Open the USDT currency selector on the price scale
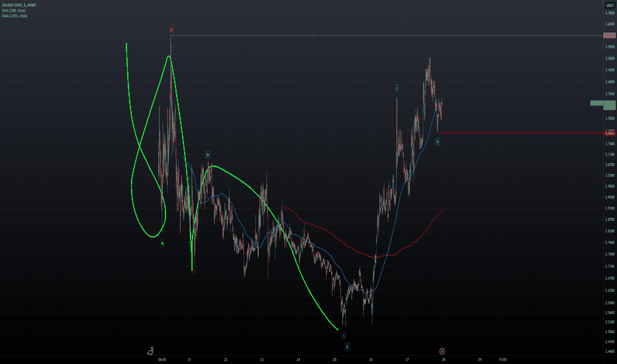The image size is (617, 364). [610, 5]
